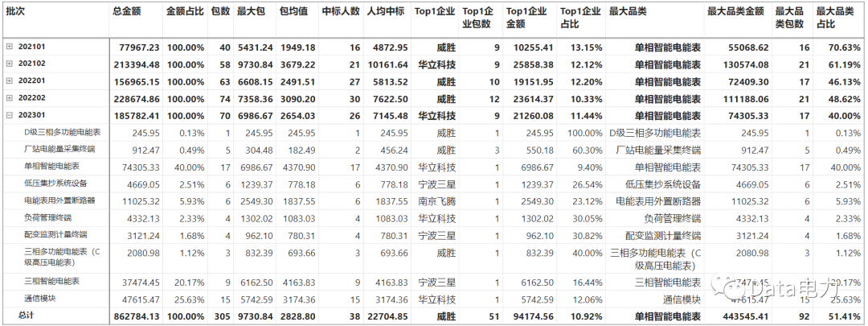Click the 51.41% category share total
The image size is (868, 326).
click(x=845, y=316)
